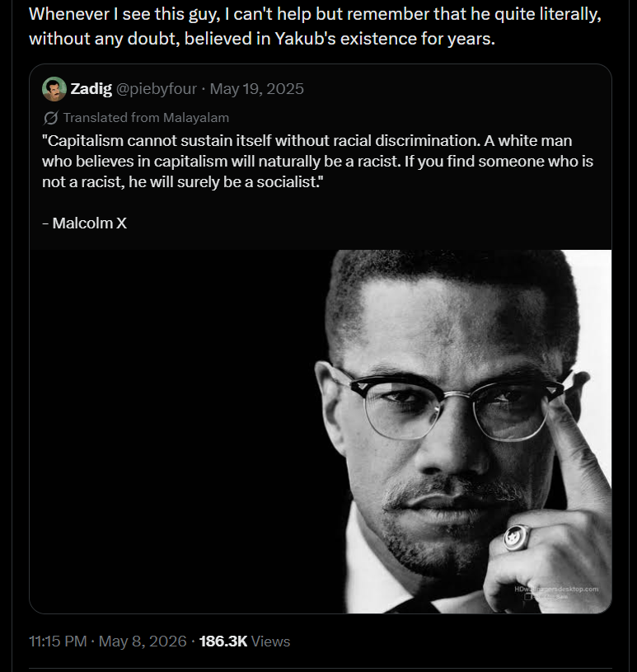
Task: Open the Malcolm X photo attachment
Action: 321,431
